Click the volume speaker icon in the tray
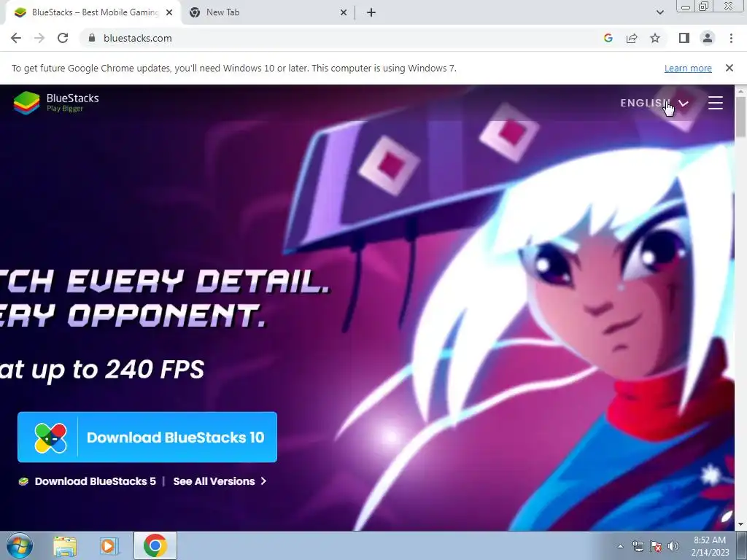Image resolution: width=747 pixels, height=560 pixels. [673, 546]
